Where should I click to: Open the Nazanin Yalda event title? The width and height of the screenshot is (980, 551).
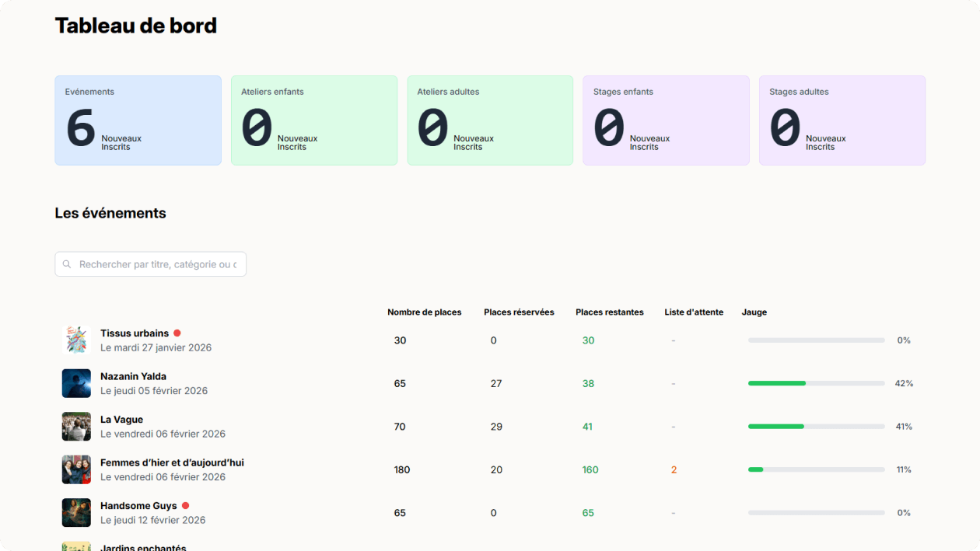tap(133, 376)
